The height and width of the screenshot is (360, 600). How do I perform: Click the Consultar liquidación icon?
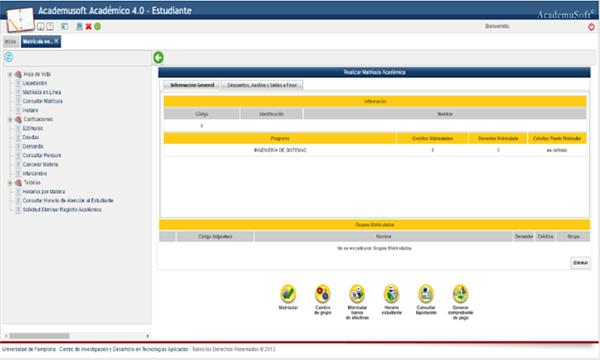pyautogui.click(x=426, y=294)
